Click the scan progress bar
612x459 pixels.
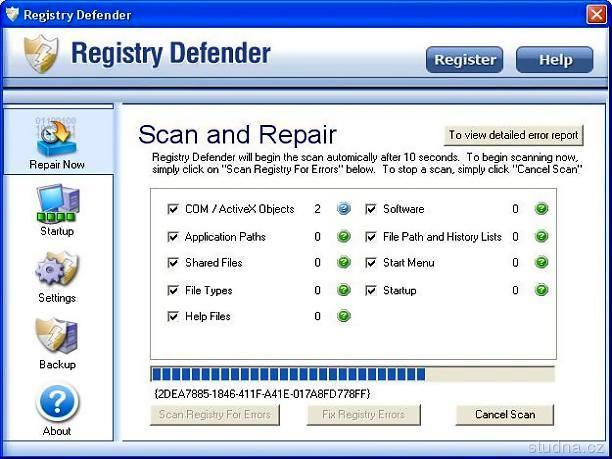[x=353, y=374]
